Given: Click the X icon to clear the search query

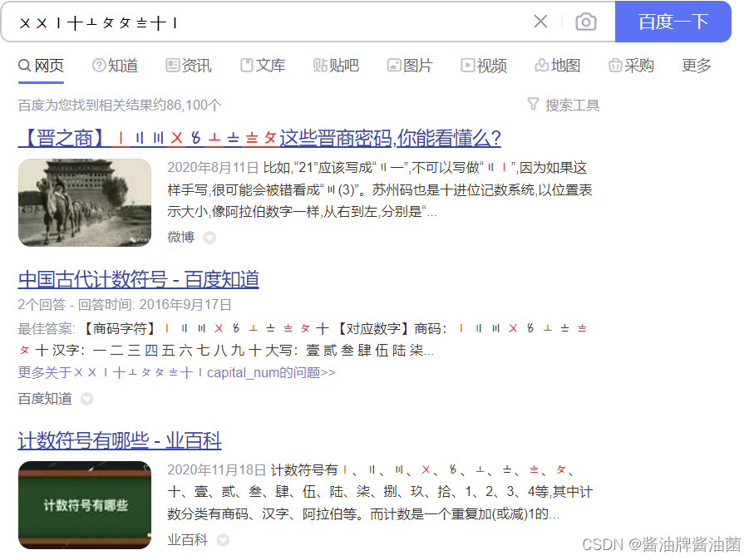Looking at the screenshot, I should click(x=540, y=22).
